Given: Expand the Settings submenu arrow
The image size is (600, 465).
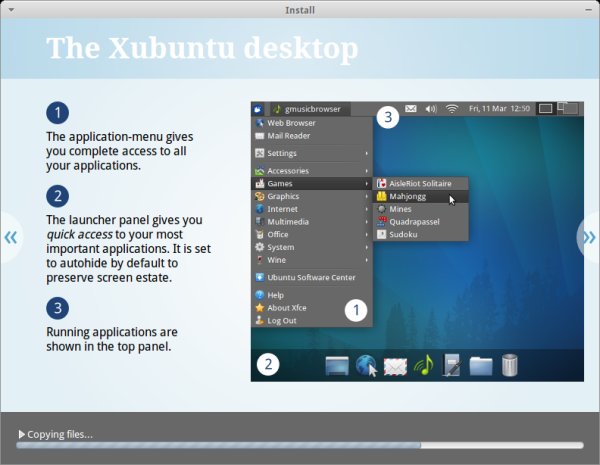Looking at the screenshot, I should coord(367,153).
